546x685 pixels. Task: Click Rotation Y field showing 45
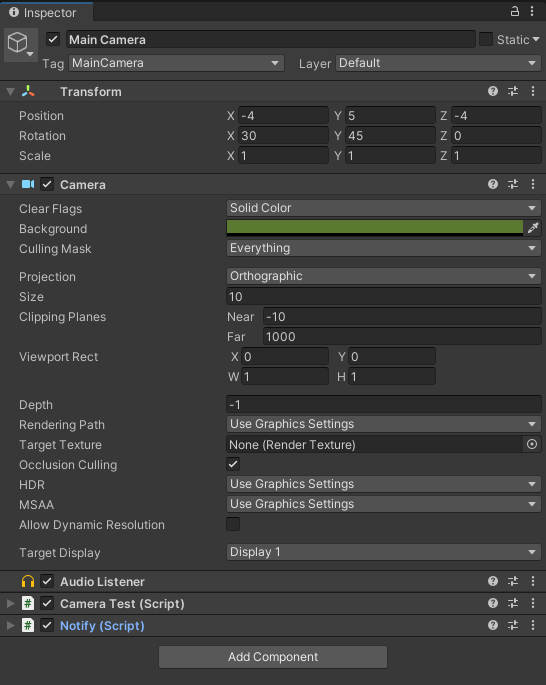coord(390,135)
